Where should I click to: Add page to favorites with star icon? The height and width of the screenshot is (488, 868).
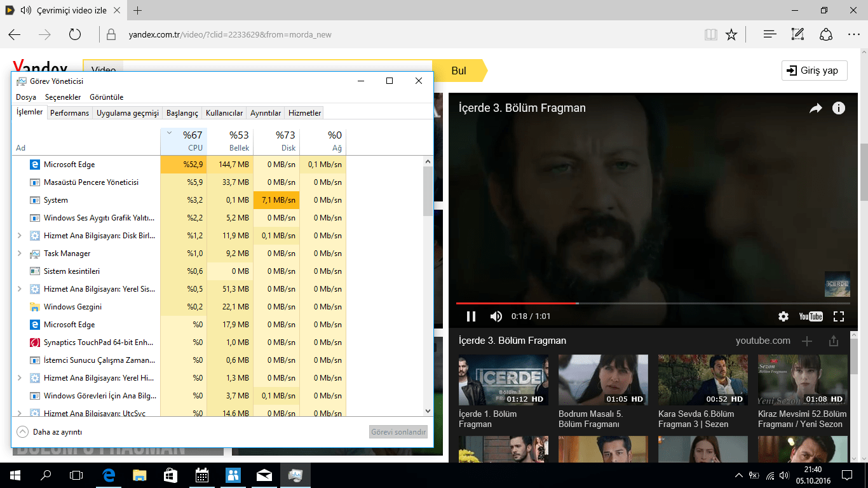tap(731, 34)
